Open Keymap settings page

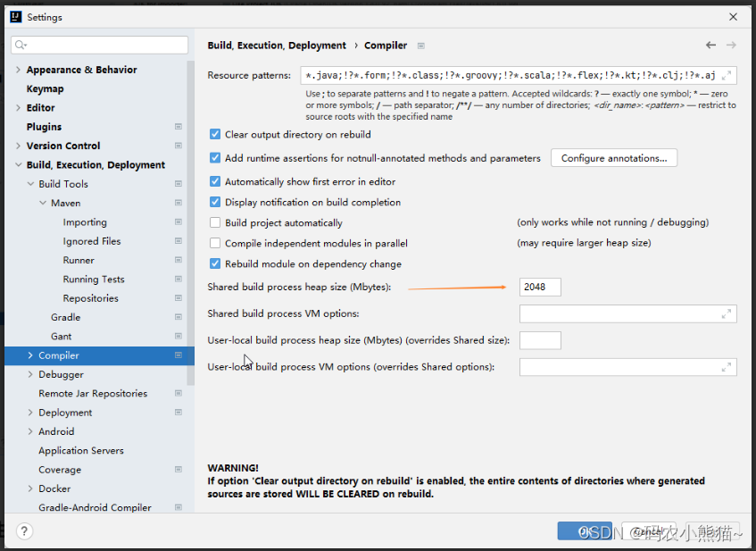pyautogui.click(x=45, y=88)
